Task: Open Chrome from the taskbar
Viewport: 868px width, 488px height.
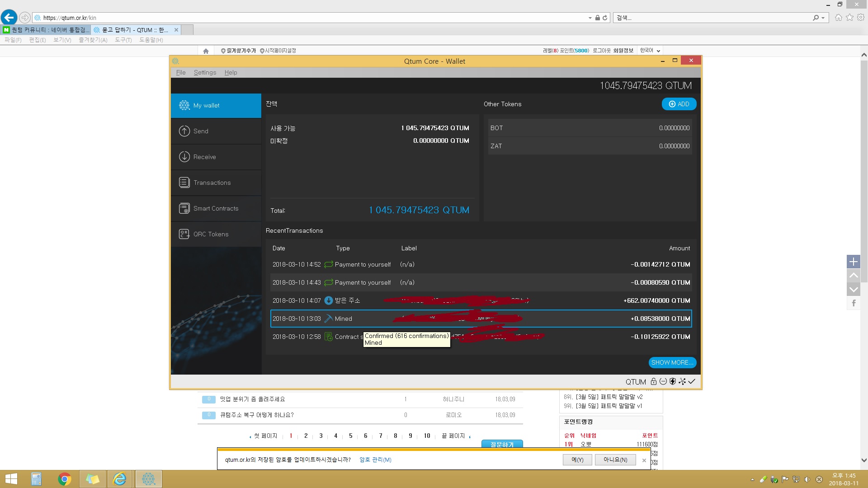Action: [65, 479]
